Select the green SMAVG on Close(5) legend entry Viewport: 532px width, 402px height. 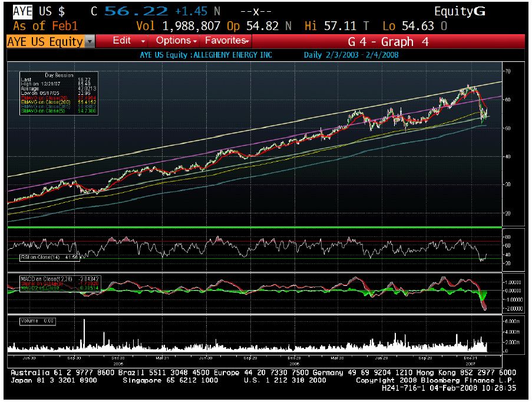click(58, 111)
